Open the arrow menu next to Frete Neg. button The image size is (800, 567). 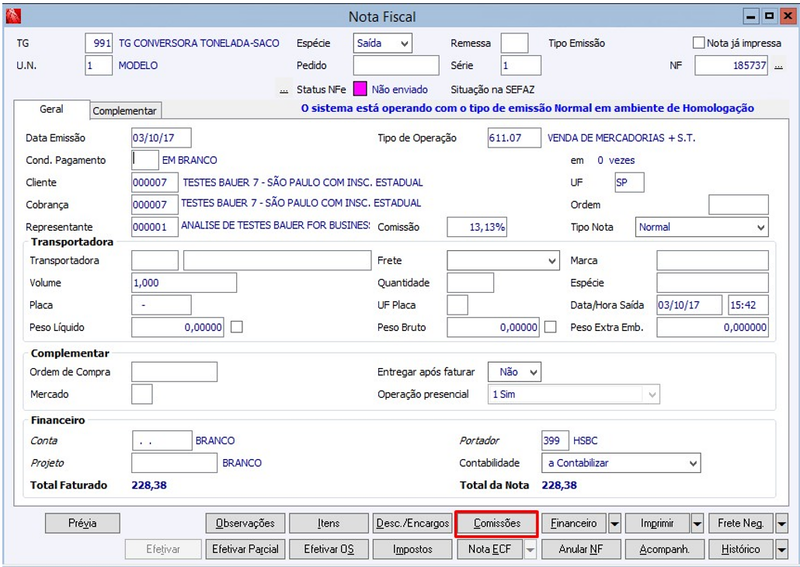point(781,523)
